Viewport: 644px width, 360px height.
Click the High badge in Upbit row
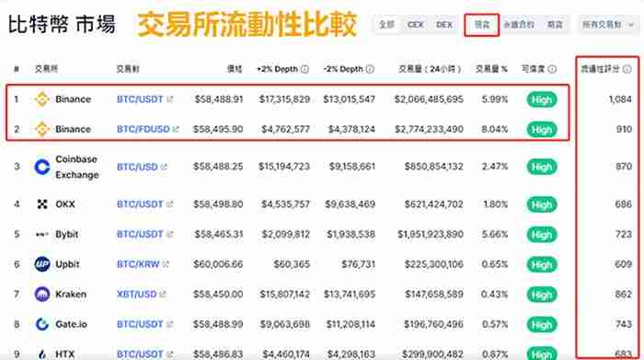coord(542,264)
